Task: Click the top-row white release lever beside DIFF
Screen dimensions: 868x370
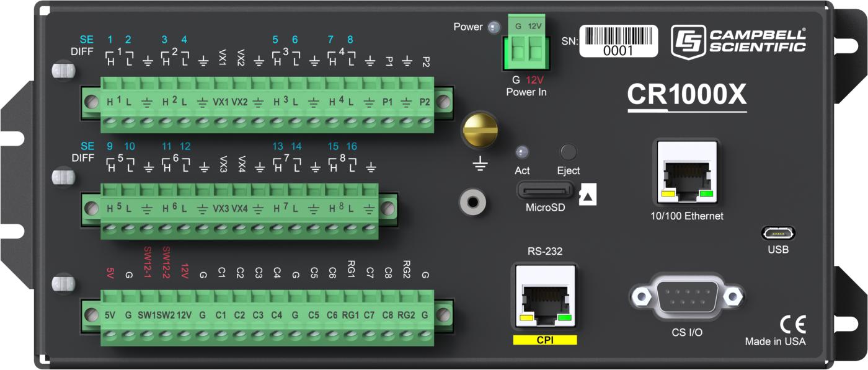Action: coord(63,71)
